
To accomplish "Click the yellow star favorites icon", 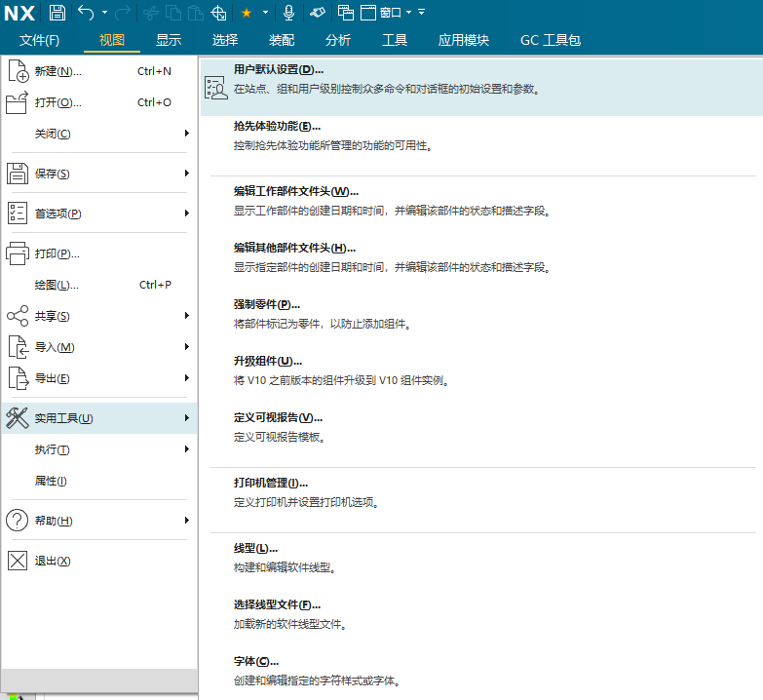I will tap(247, 13).
